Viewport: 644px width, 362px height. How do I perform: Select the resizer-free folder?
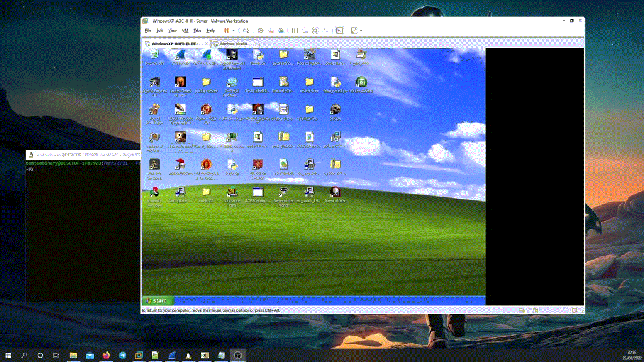pos(309,85)
